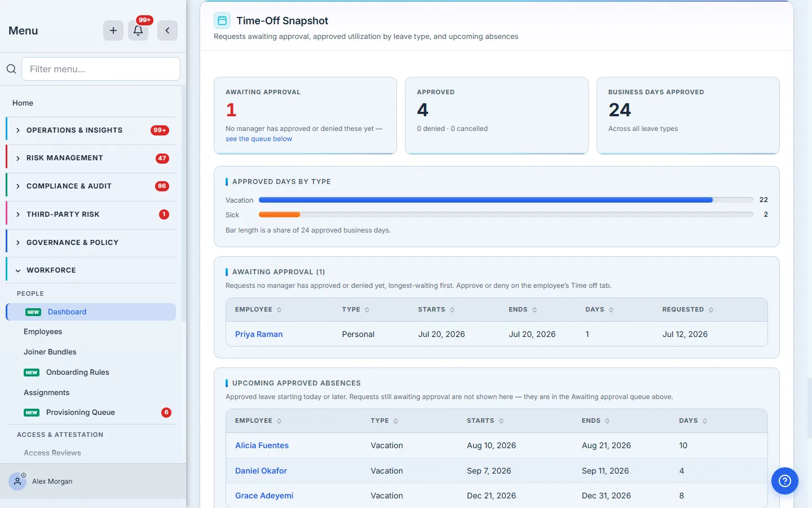Open notifications bell icon

138,30
